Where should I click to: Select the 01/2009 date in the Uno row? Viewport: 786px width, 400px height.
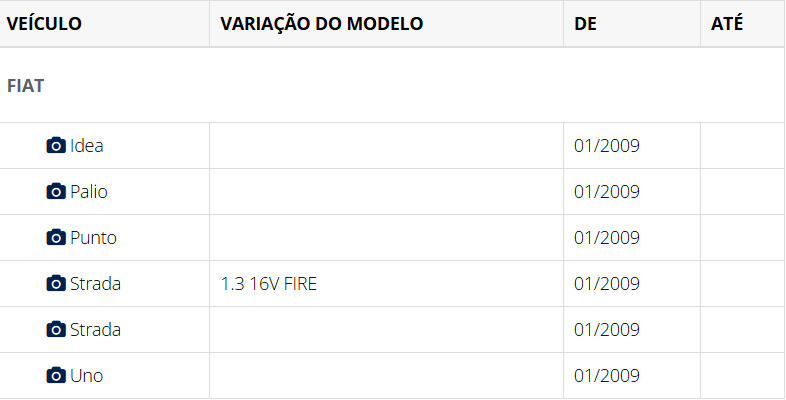(607, 376)
